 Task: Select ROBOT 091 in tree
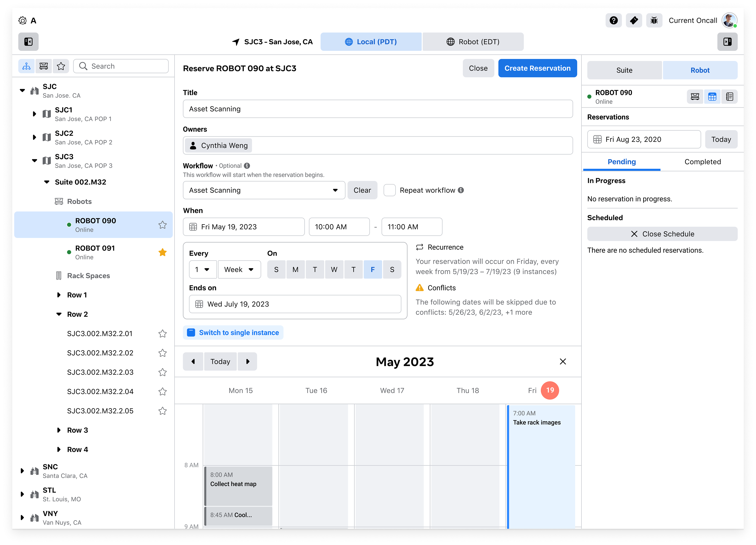[x=93, y=252]
